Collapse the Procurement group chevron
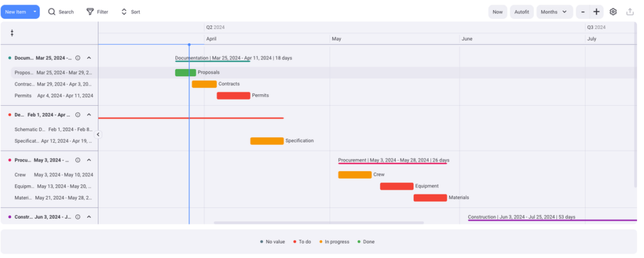Image resolution: width=644 pixels, height=258 pixels. tap(89, 160)
